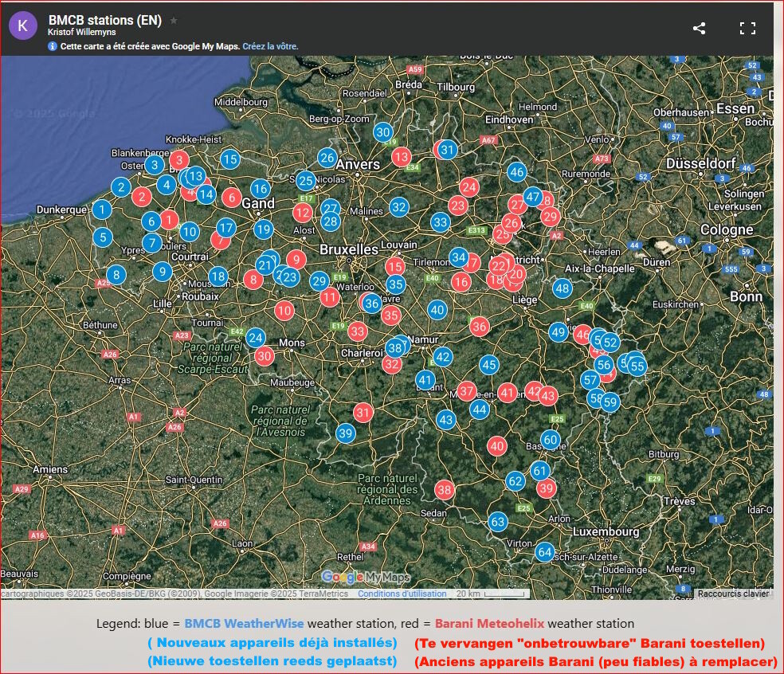The width and height of the screenshot is (784, 674).
Task: Click the share icon in header
Action: [699, 28]
